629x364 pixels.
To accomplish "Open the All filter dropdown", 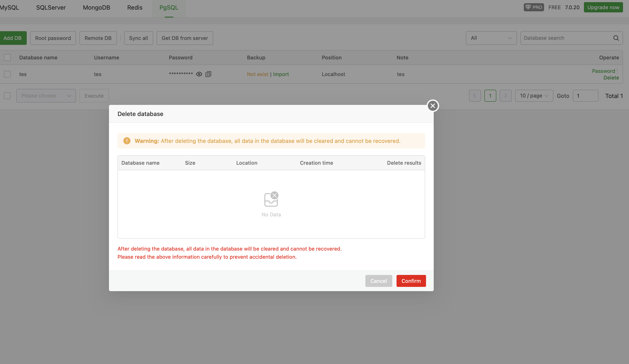I will click(x=491, y=38).
